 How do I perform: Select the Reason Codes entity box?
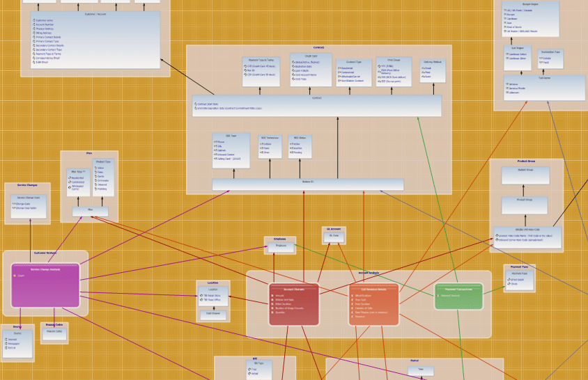[54, 335]
